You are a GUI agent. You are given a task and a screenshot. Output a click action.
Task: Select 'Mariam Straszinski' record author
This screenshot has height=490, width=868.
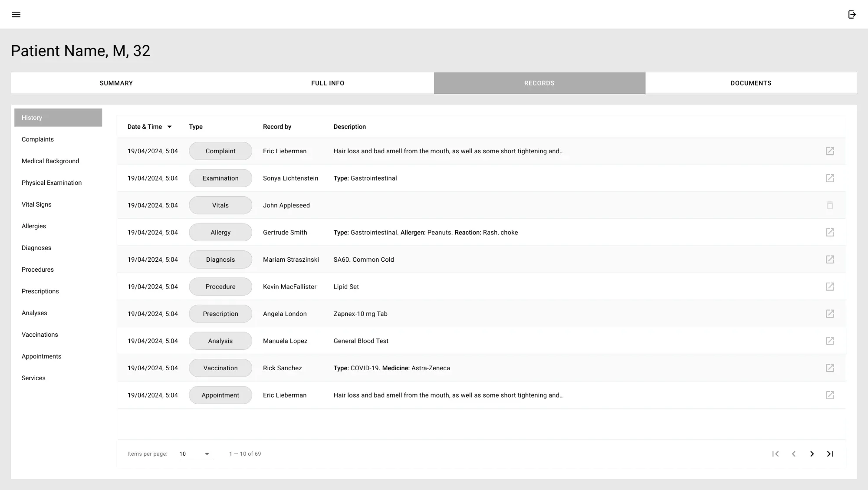291,260
